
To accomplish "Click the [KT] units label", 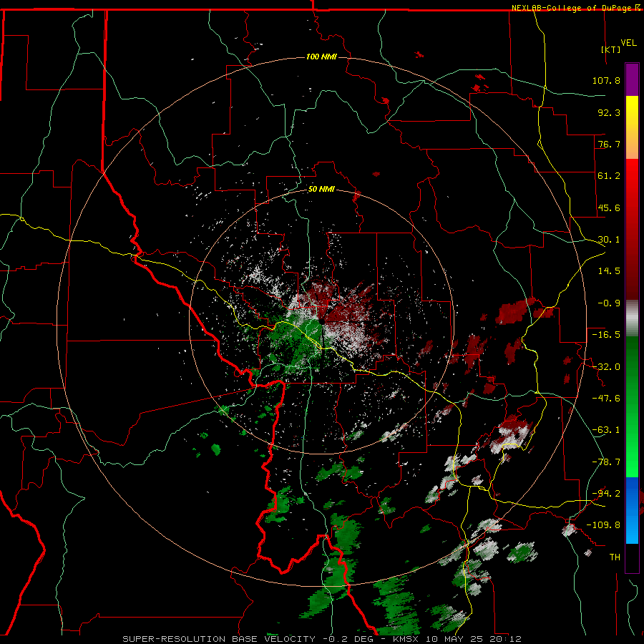I will [x=610, y=49].
